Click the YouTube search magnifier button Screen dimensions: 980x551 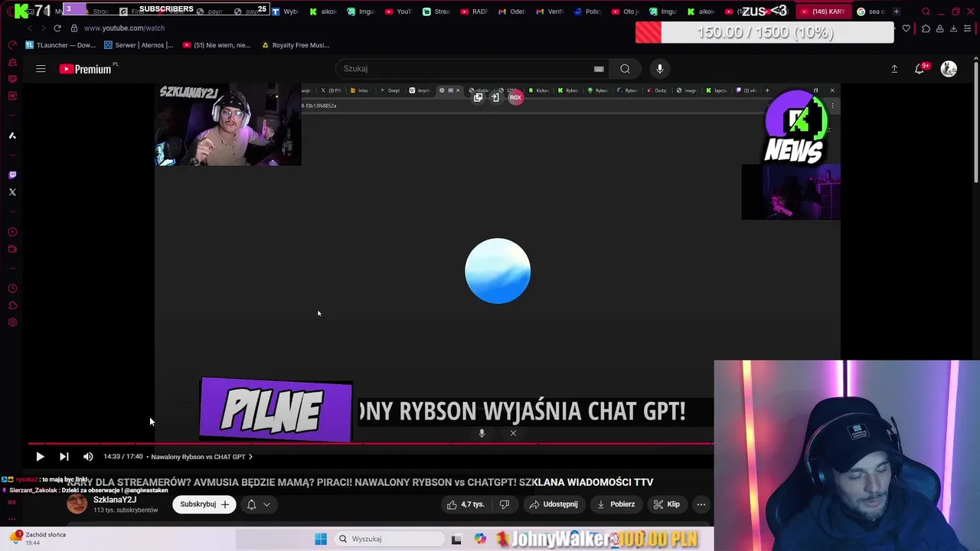pos(625,69)
